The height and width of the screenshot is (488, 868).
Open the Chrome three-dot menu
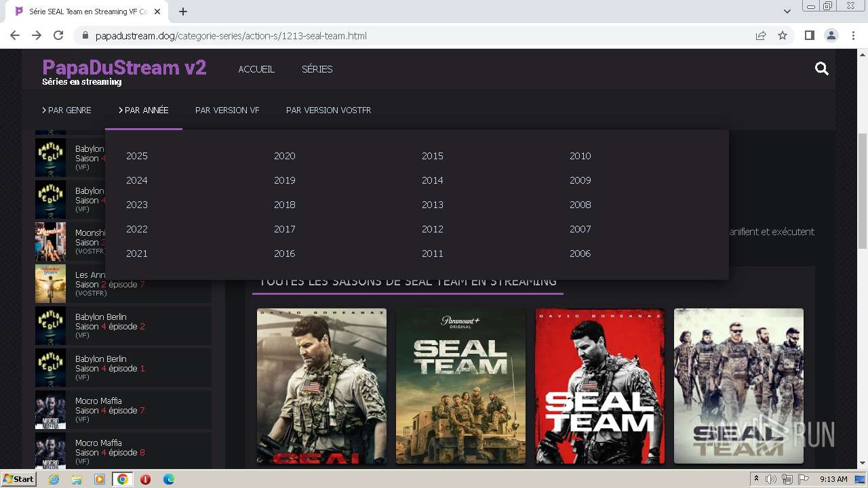853,35
